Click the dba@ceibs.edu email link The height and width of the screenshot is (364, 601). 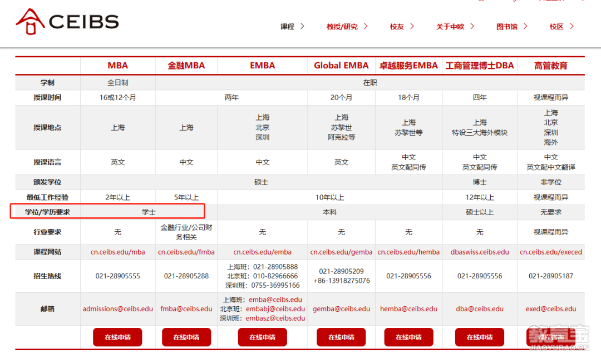480,309
